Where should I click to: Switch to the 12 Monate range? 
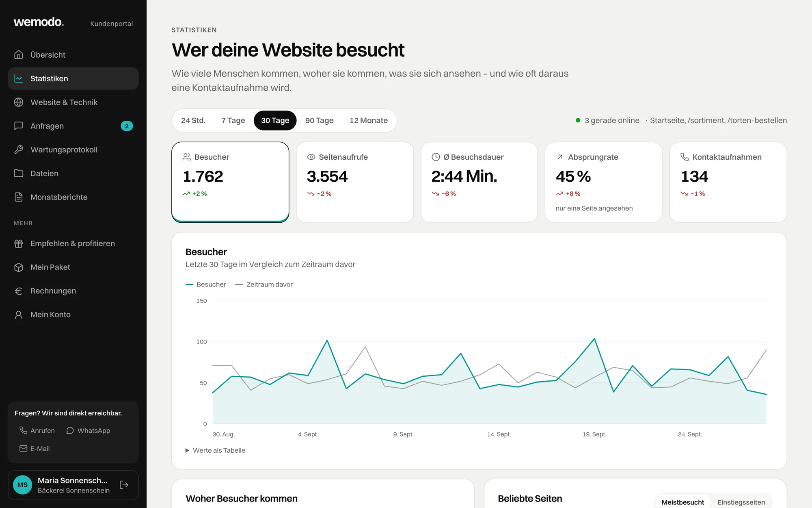[369, 120]
